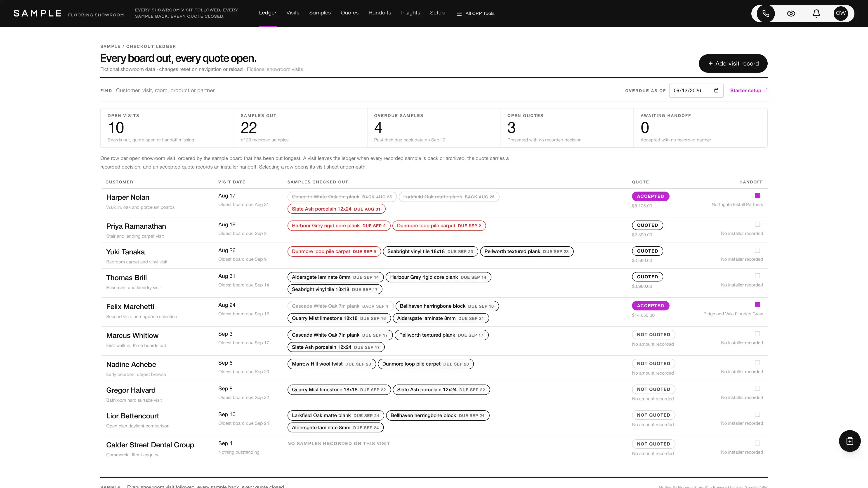Click the SAMPLE logo in header
868x488 pixels.
pyautogui.click(x=37, y=14)
